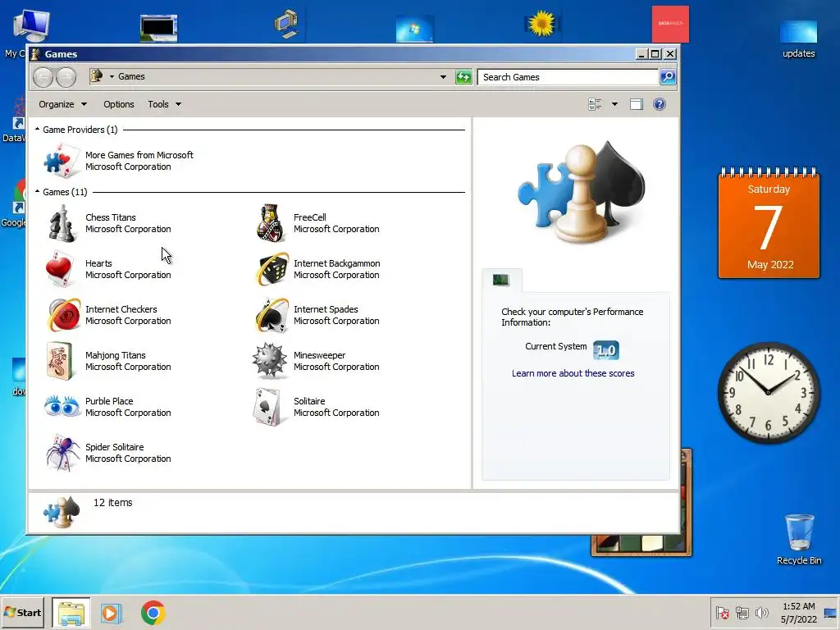Click the analog clock gadget
This screenshot has width=840, height=630.
[x=768, y=392]
